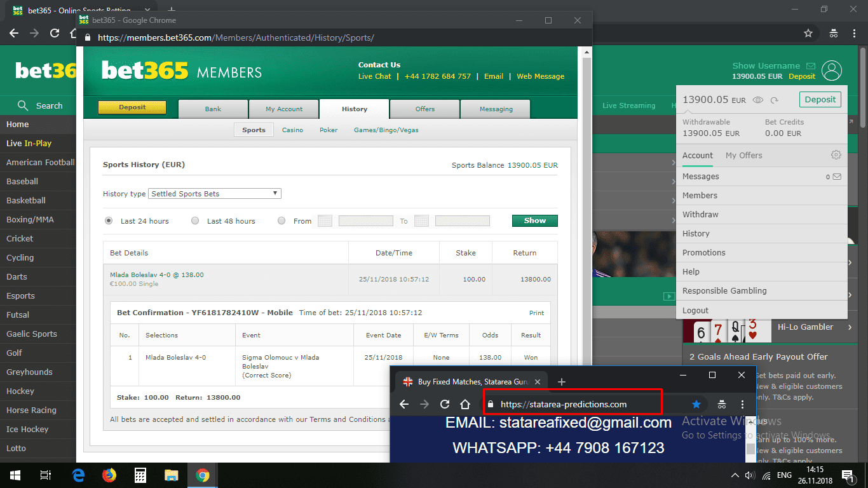Switch to the Messaging tab
This screenshot has width=868, height=488.
coord(496,109)
